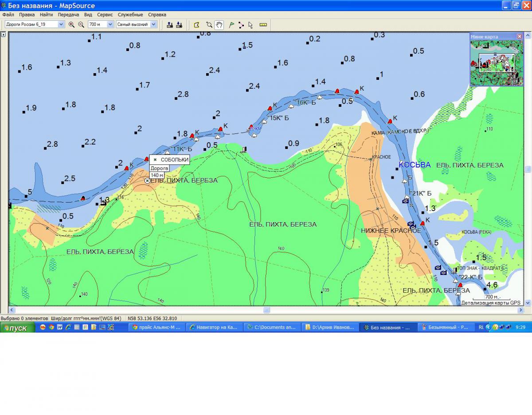Switch to Навигатор на Ка... taskbar window
Image resolution: width=532 pixels, height=415 pixels.
(213, 328)
